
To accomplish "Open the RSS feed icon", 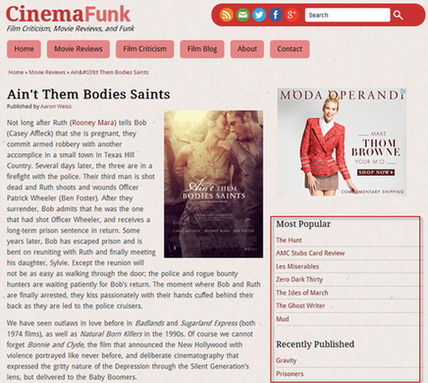I will point(226,15).
